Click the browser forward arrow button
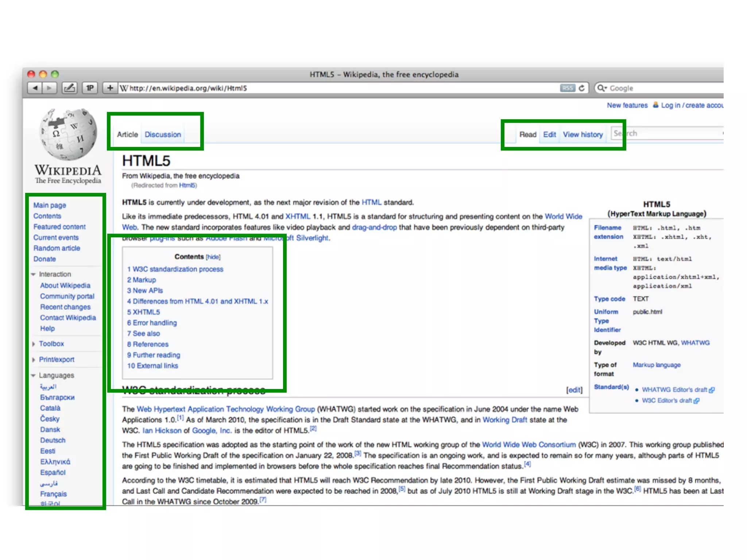 pos(50,88)
